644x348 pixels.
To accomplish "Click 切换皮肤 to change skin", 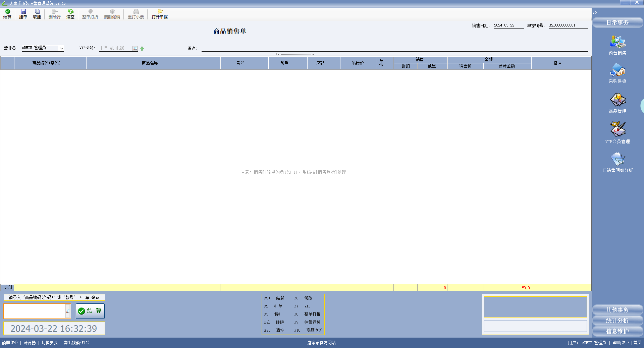I will 49,343.
